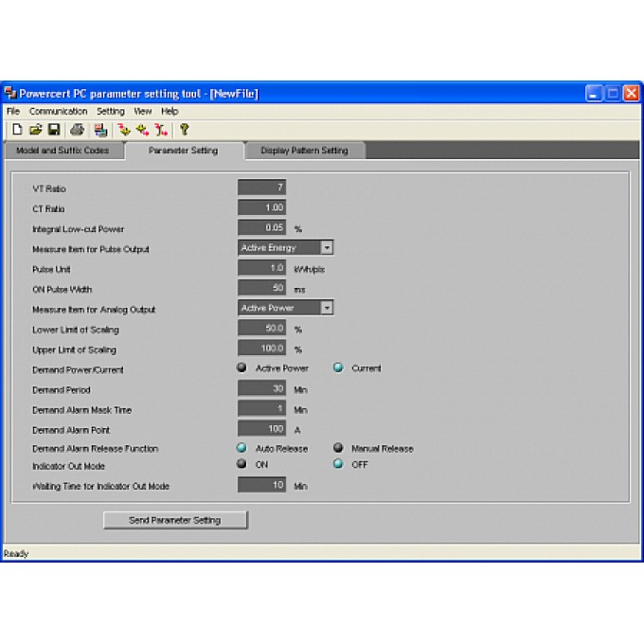The width and height of the screenshot is (644, 644).
Task: Open the Communication menu
Action: pos(58,111)
